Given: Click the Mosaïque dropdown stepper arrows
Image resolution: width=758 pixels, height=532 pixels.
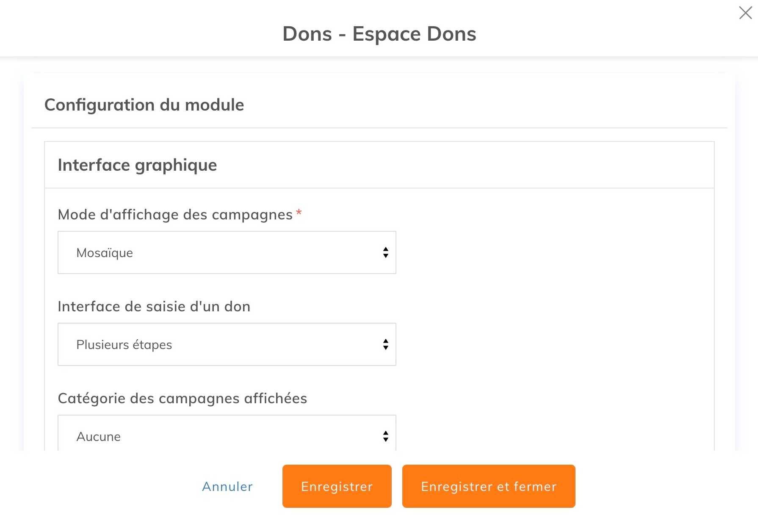Looking at the screenshot, I should click(x=385, y=252).
